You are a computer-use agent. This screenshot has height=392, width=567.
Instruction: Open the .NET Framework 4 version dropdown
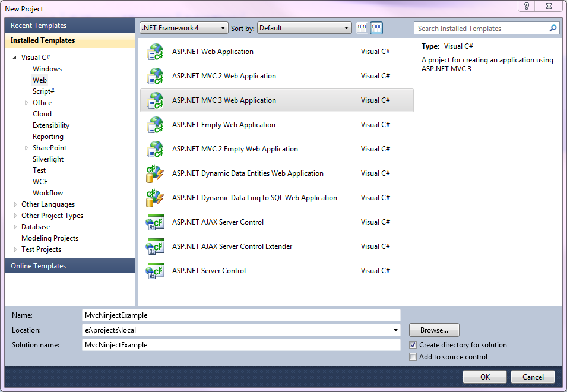(x=183, y=28)
